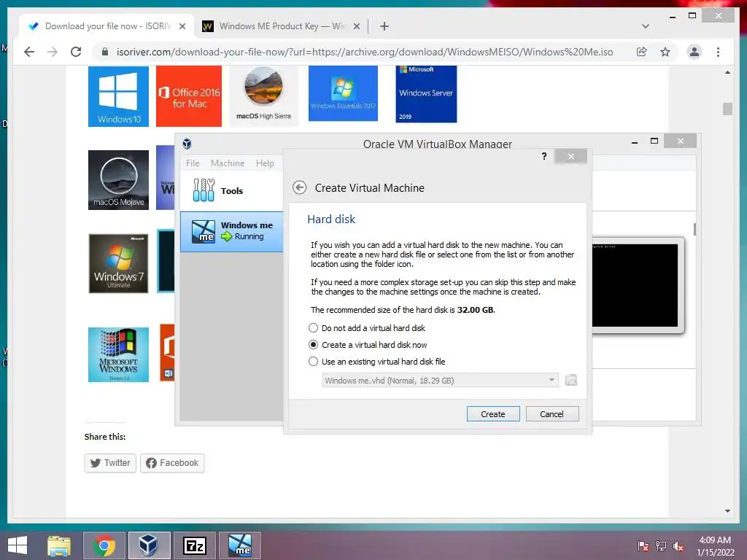Viewport: 747px width, 560px height.
Task: Click the share page icon in address bar
Action: 642,52
